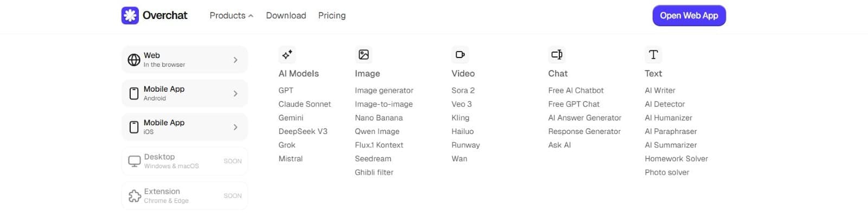Collapse the Products dropdown menu

(231, 16)
